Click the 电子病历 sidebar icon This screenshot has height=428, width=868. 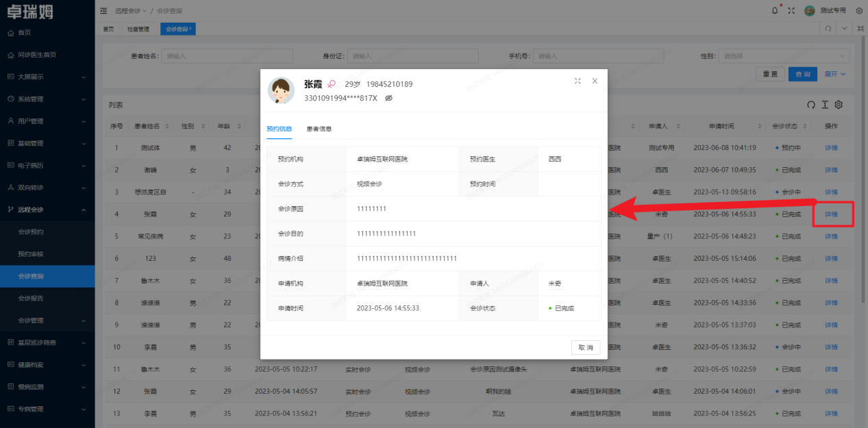[x=10, y=165]
